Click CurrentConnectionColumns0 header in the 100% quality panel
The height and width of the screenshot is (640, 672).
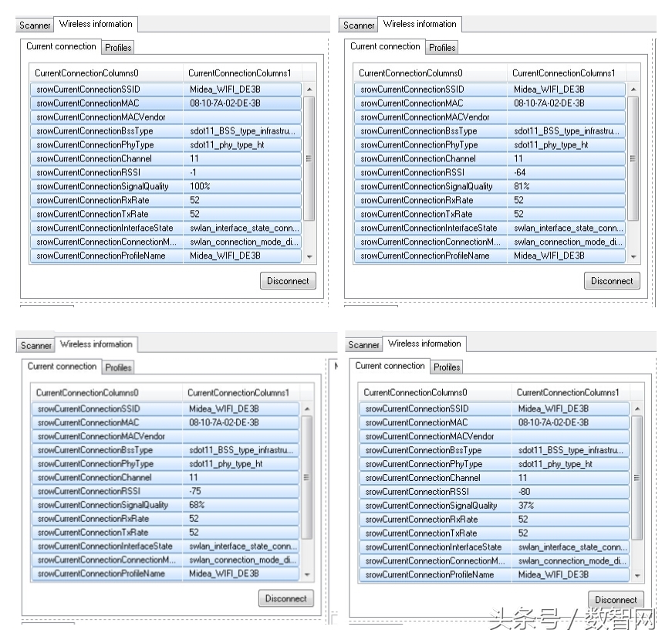(x=106, y=73)
